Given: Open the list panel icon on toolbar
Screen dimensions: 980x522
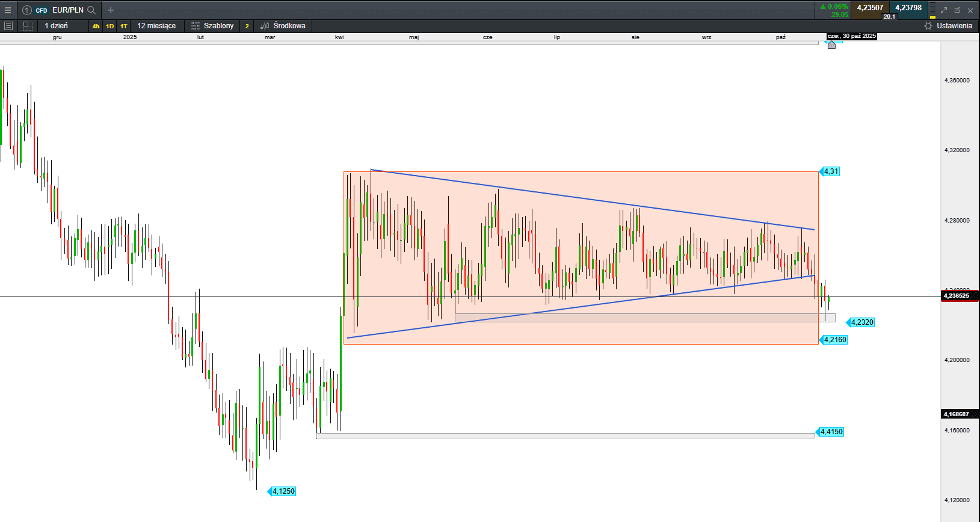Looking at the screenshot, I should pos(8,26).
